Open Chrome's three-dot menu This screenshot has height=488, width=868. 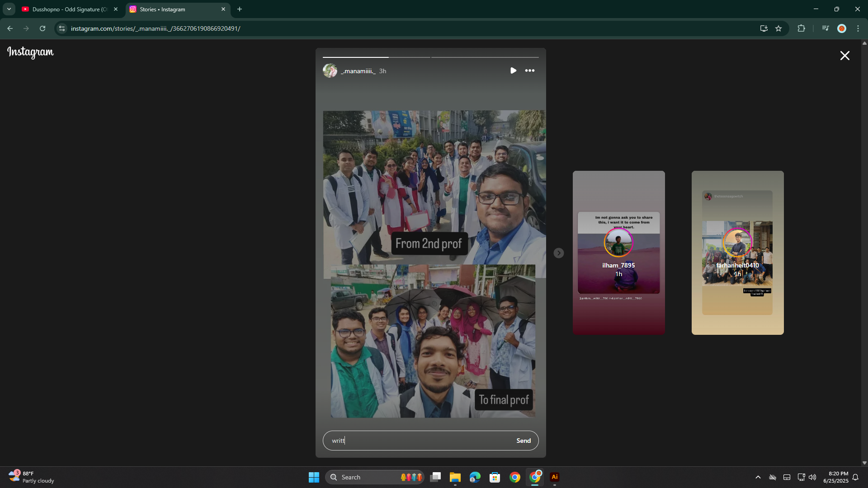[x=858, y=28]
